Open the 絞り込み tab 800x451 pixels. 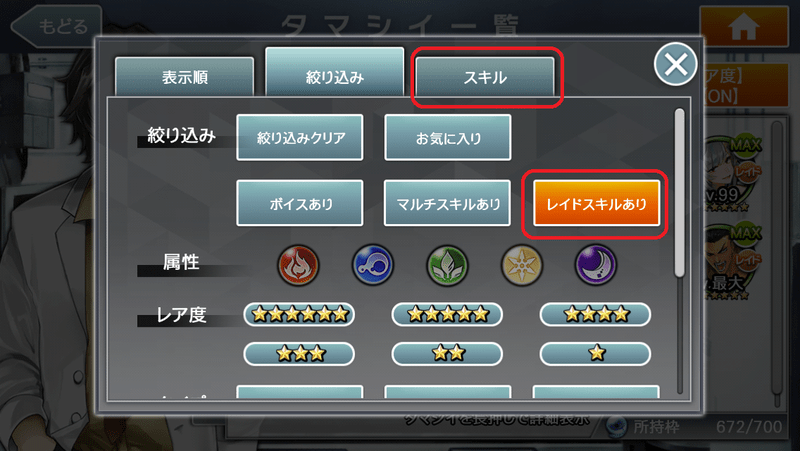point(335,72)
